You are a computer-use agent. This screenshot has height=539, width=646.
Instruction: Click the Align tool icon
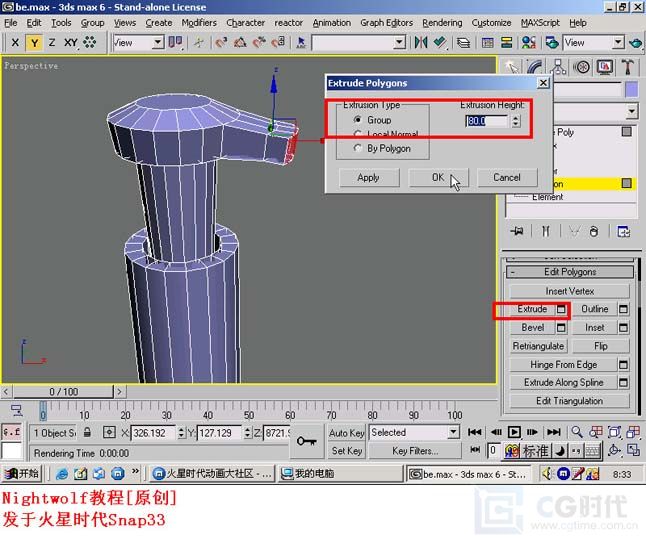pyautogui.click(x=440, y=42)
